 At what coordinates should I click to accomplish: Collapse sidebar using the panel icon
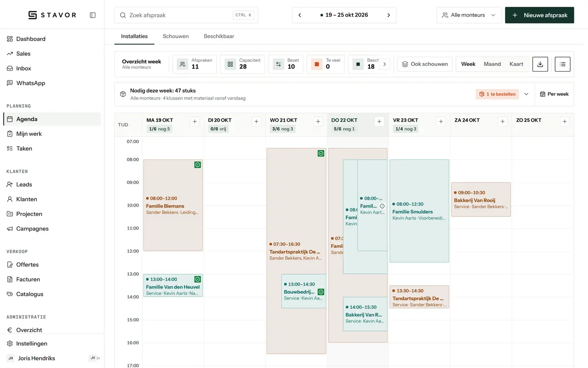tap(93, 15)
